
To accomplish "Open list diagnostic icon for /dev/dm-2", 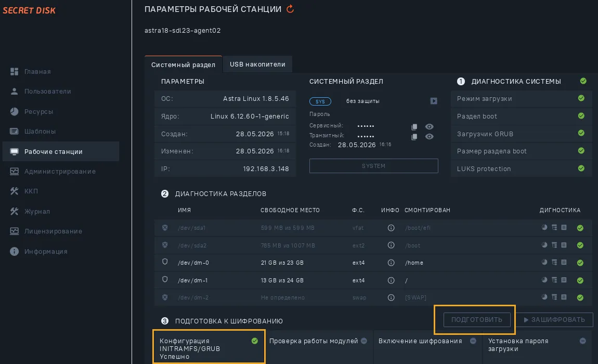I will [x=564, y=297].
